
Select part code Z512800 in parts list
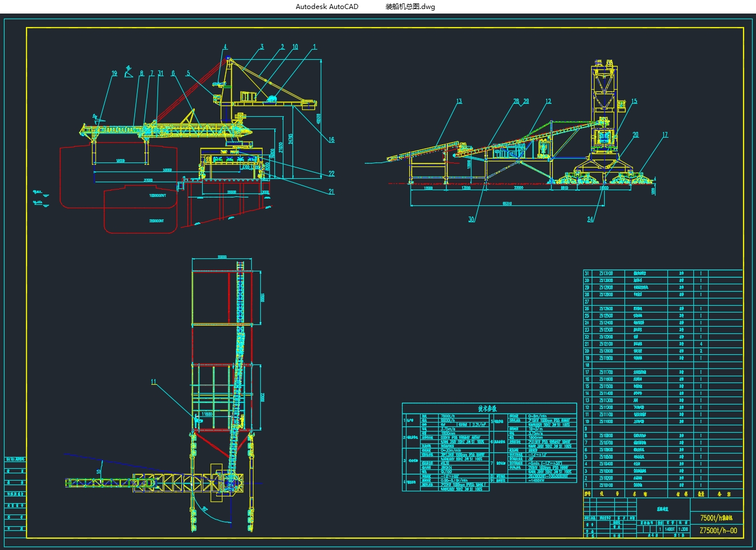pos(606,294)
